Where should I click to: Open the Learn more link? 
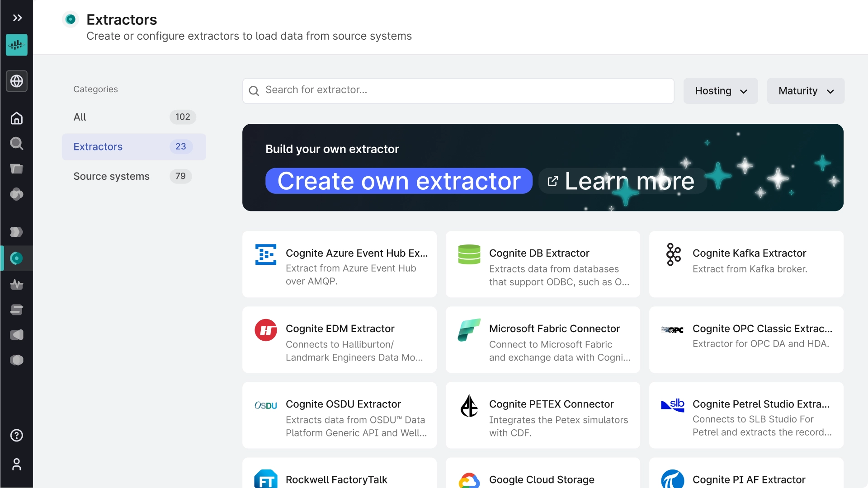(622, 181)
